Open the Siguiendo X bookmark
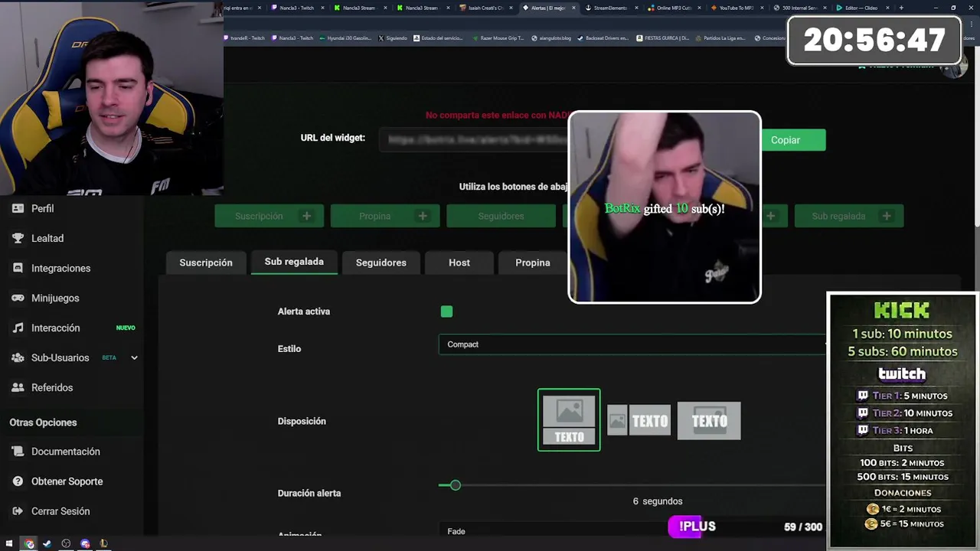The image size is (980, 551). coord(393,37)
